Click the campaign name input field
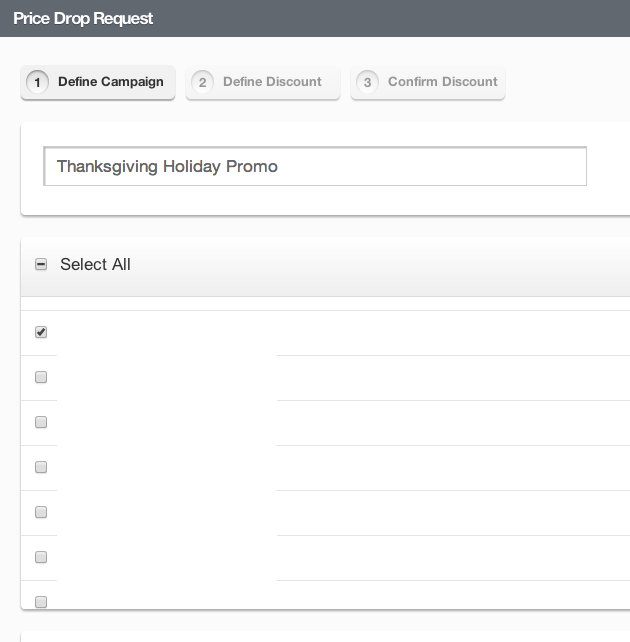 (x=315, y=167)
